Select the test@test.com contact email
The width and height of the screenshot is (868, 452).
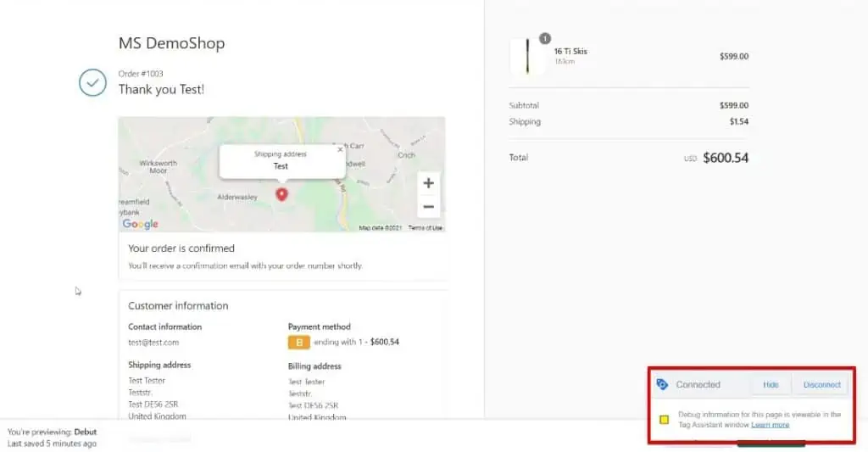click(x=153, y=343)
